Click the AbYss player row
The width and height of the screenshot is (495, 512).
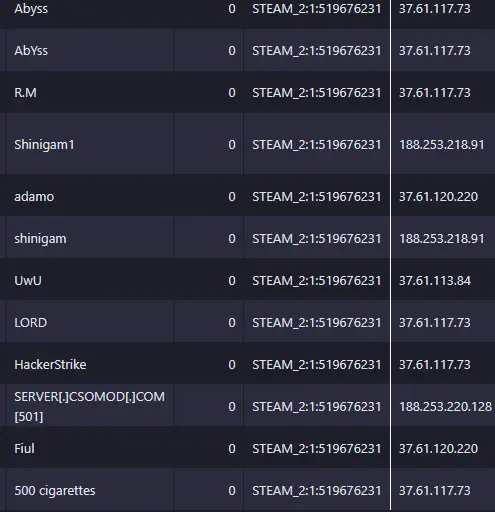[x=247, y=50]
